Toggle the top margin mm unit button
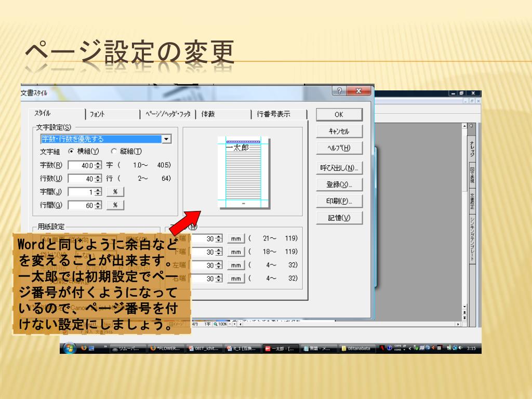This screenshot has width=532, height=399. click(x=236, y=239)
